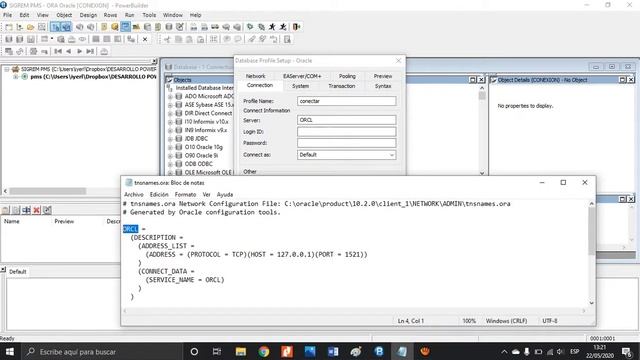The width and height of the screenshot is (640, 360).
Task: Open the Tools menu
Action: (149, 15)
